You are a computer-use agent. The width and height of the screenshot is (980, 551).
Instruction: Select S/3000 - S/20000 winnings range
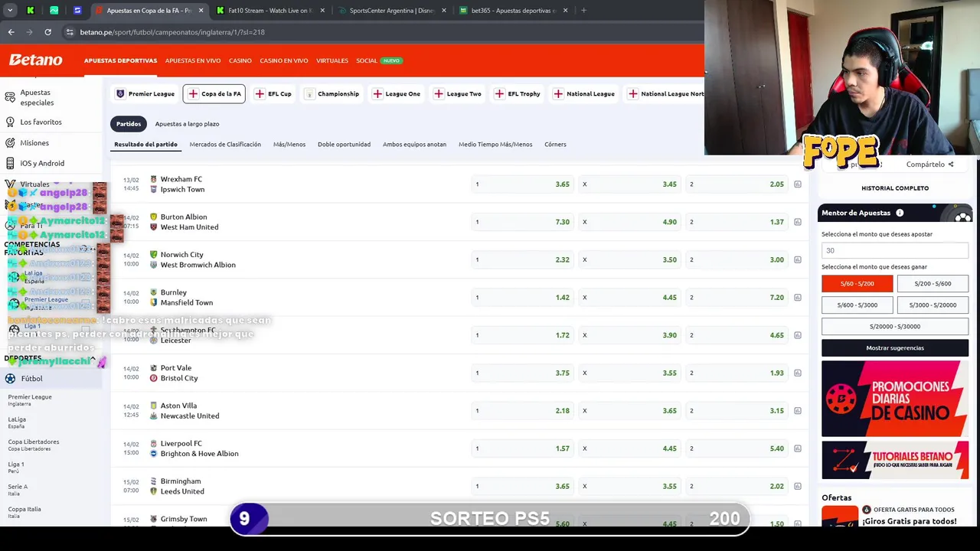click(x=933, y=305)
